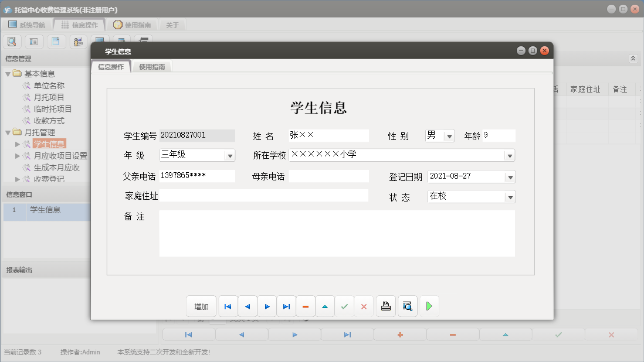Cancel changes with the red X icon

[364, 306]
